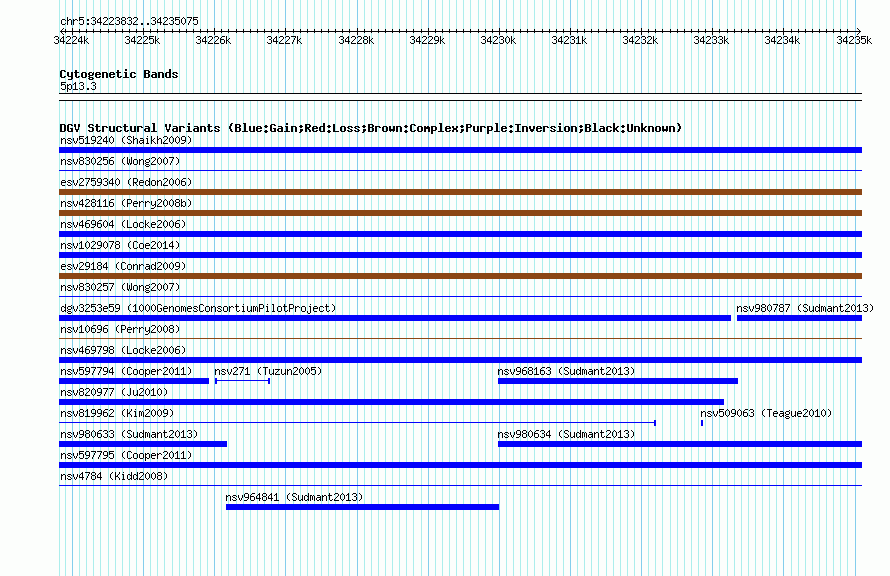This screenshot has width=890, height=576.
Task: Select the brown bar under nsv428116
Action: click(460, 213)
